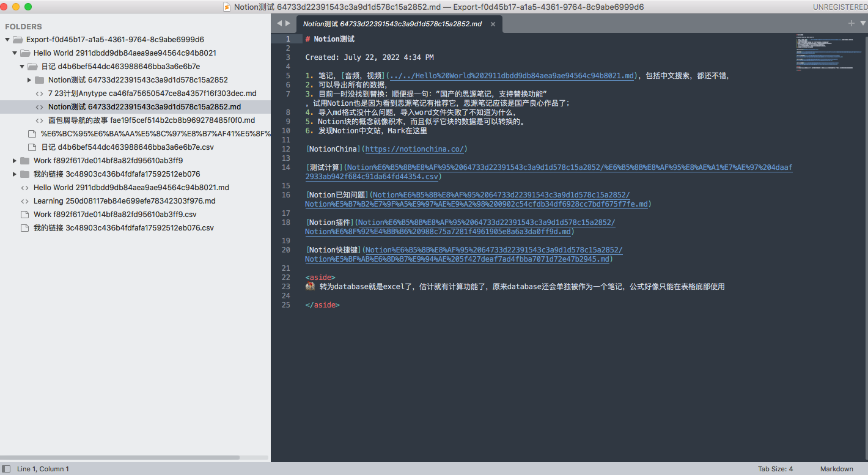868x475 pixels.
Task: Click the Hello World md link on line 5
Action: 511,76
